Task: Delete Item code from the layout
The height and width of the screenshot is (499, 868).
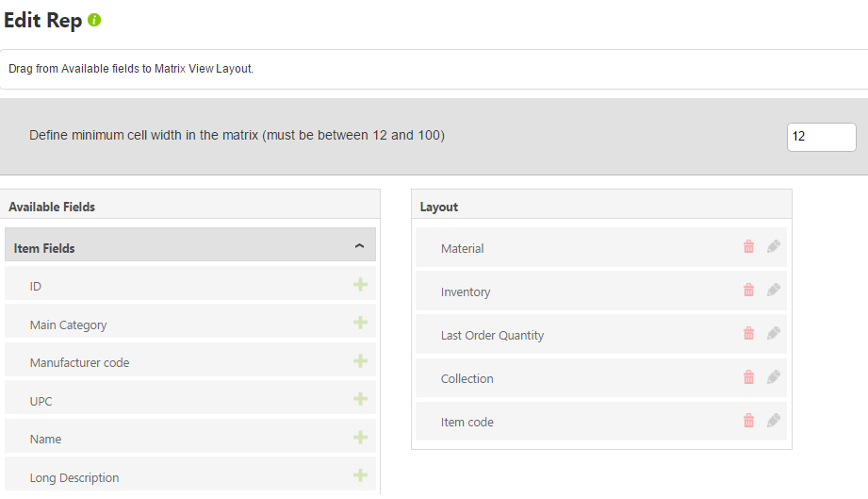Action: [748, 421]
